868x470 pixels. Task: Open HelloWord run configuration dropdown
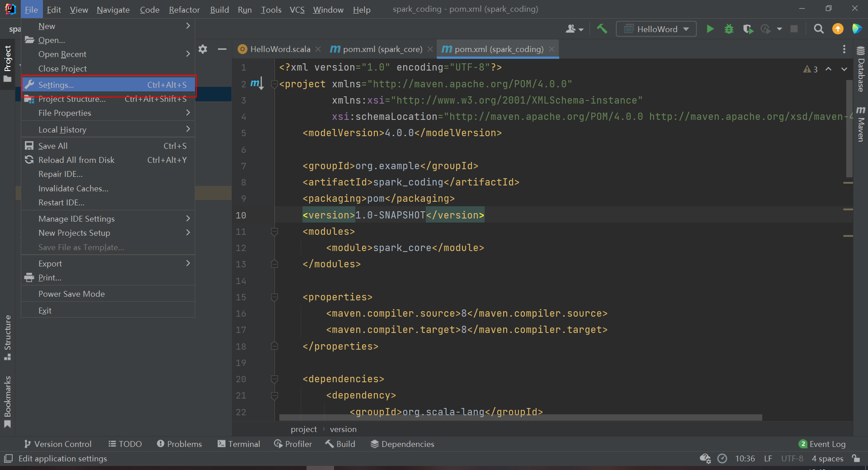[x=656, y=29]
